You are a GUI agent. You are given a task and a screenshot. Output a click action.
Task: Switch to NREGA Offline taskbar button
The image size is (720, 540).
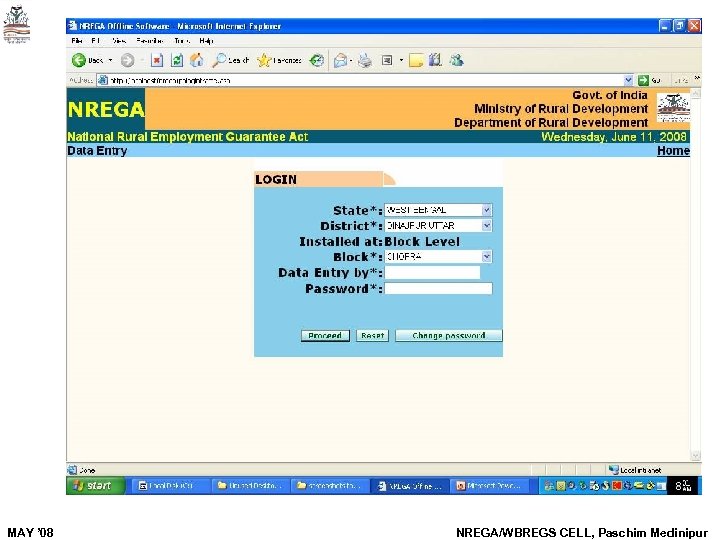pos(410,486)
